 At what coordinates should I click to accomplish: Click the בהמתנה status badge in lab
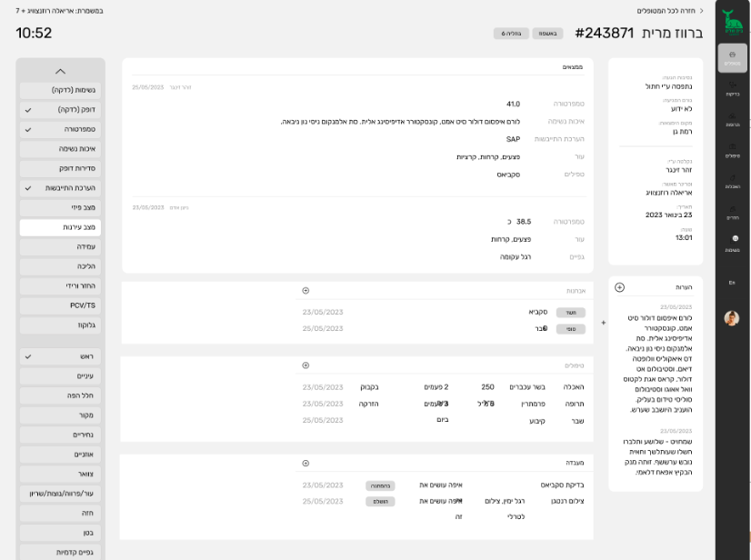(380, 485)
